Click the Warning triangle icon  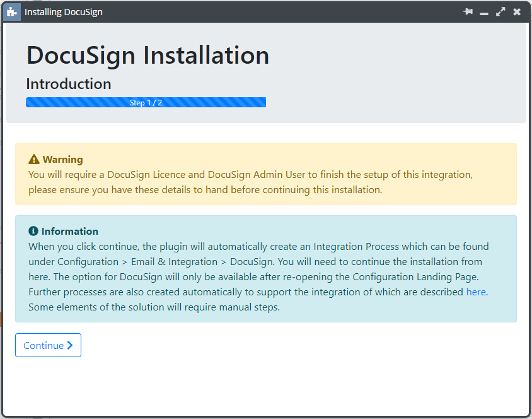coord(34,159)
